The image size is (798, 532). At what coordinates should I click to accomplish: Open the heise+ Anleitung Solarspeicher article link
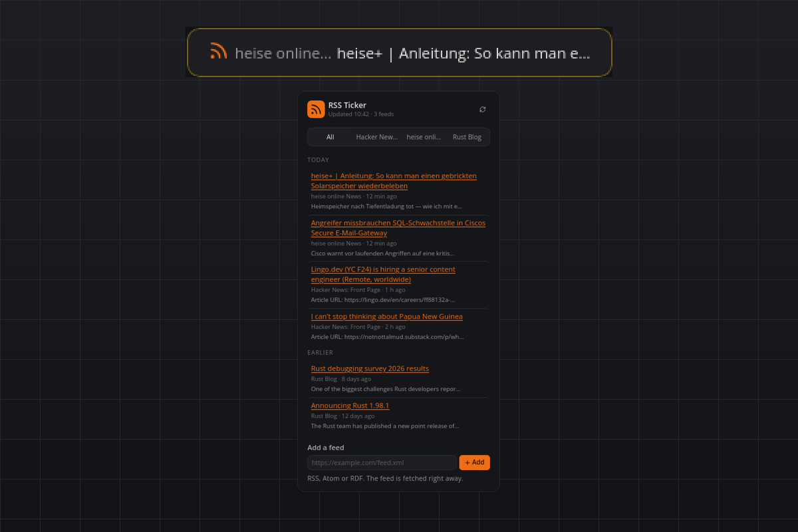(x=394, y=181)
